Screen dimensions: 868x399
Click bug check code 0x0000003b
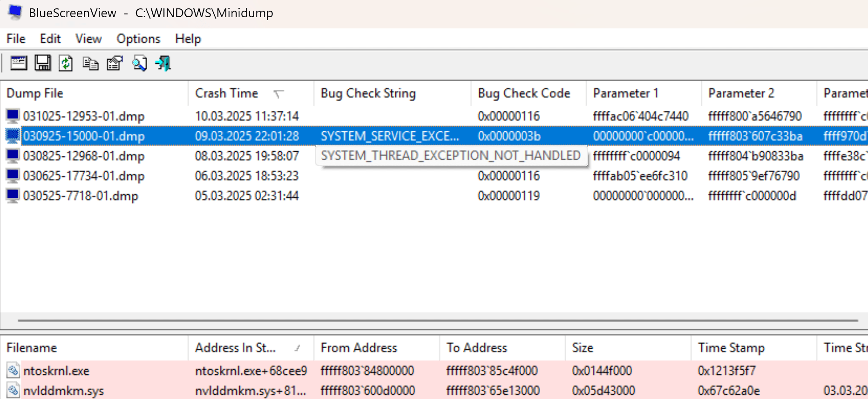tap(509, 136)
